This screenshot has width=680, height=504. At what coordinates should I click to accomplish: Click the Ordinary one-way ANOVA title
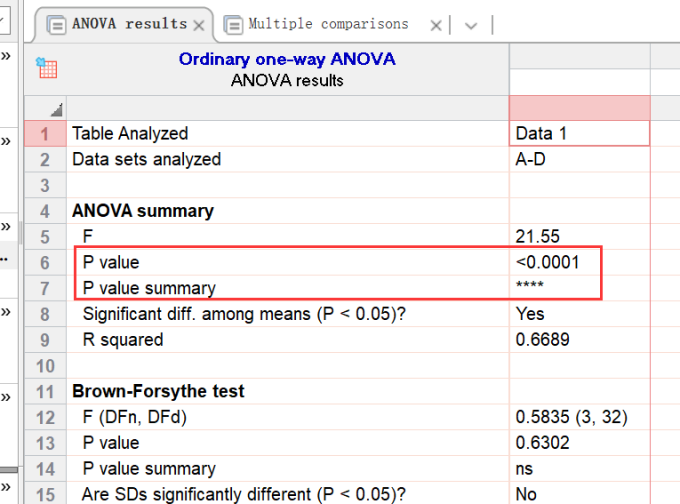point(287,59)
